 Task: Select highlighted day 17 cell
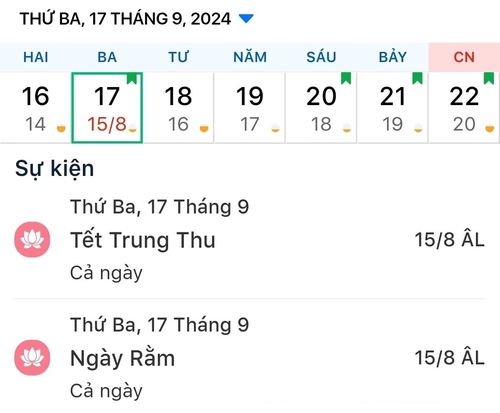pyautogui.click(x=107, y=108)
